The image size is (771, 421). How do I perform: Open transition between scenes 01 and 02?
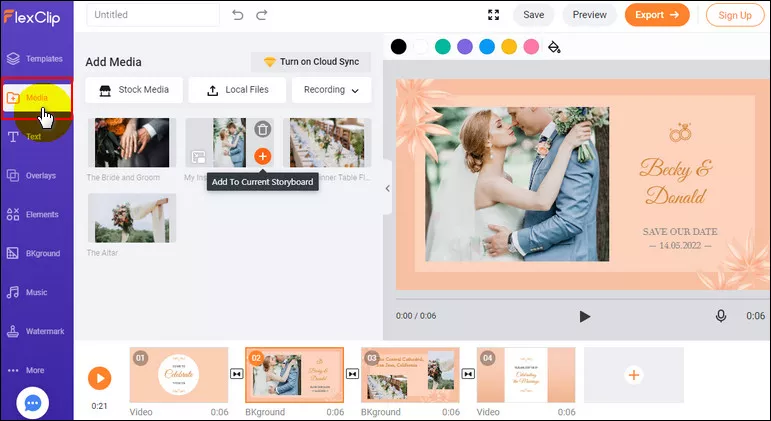pos(237,374)
